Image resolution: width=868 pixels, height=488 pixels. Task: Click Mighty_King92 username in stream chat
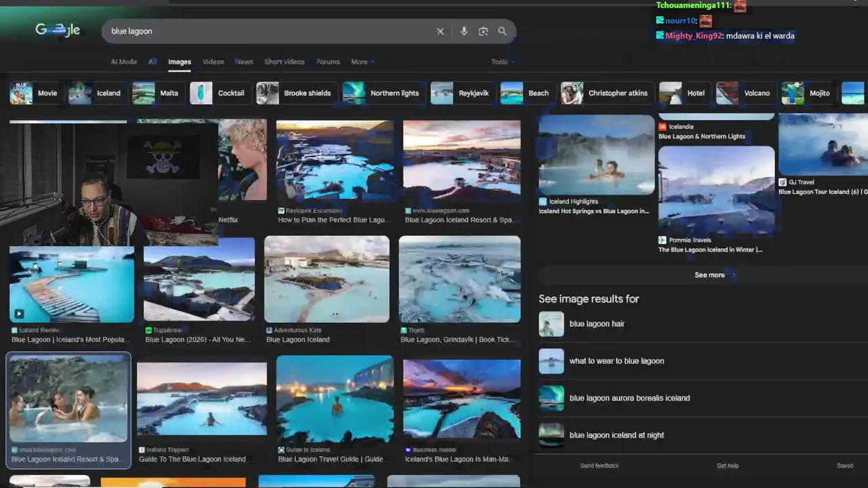[694, 36]
